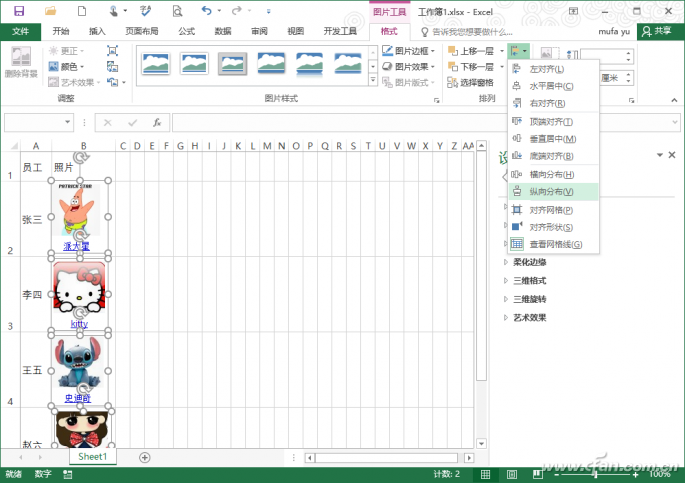The height and width of the screenshot is (483, 685).
Task: Select the first picture style thumbnail
Action: pyautogui.click(x=156, y=64)
